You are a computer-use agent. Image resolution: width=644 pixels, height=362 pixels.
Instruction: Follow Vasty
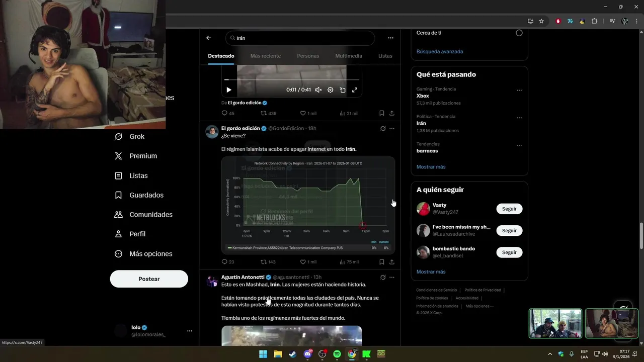[509, 209]
